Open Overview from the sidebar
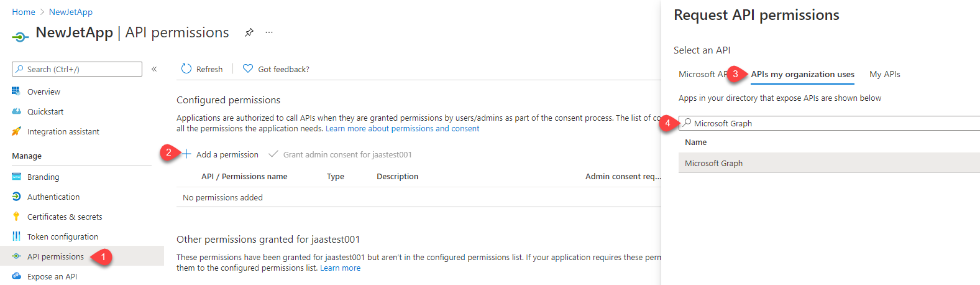 44,91
